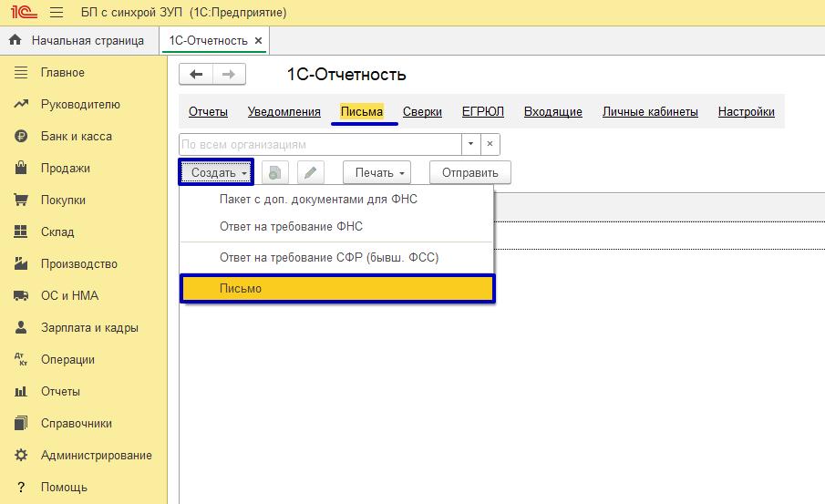The image size is (825, 504).
Task: Select Письмо from the create menu
Action: 337,289
